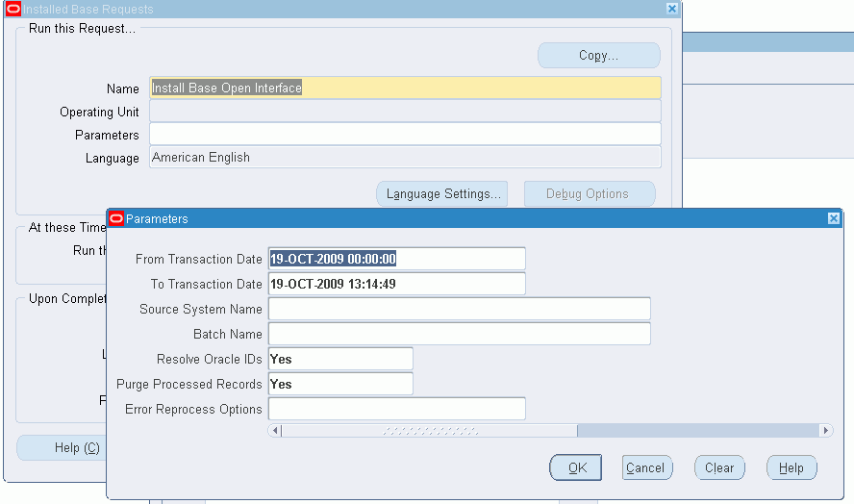Image resolution: width=854 pixels, height=504 pixels.
Task: Click the Language field showing American English
Action: [x=405, y=157]
